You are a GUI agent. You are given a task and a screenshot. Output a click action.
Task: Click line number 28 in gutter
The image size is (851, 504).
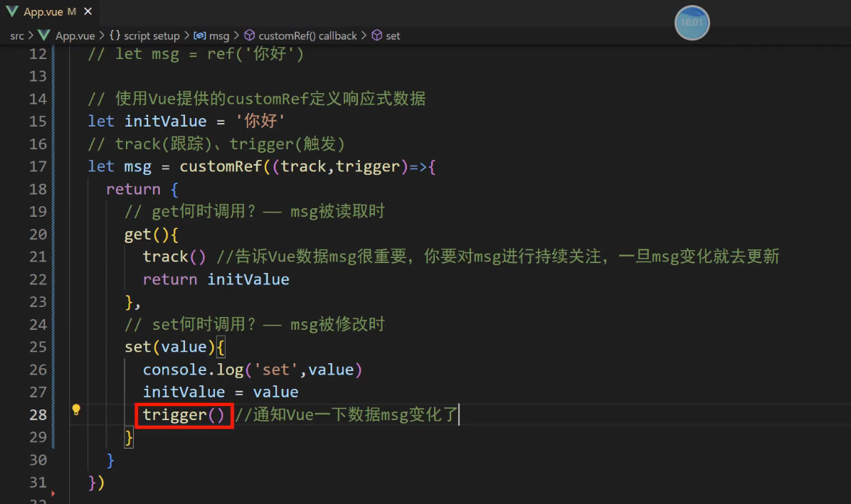[38, 414]
